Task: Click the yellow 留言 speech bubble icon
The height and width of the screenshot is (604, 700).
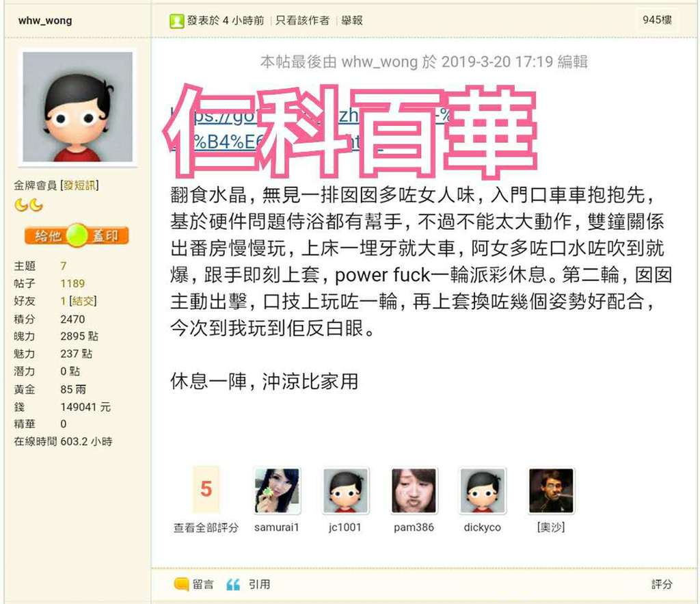Action: click(180, 584)
